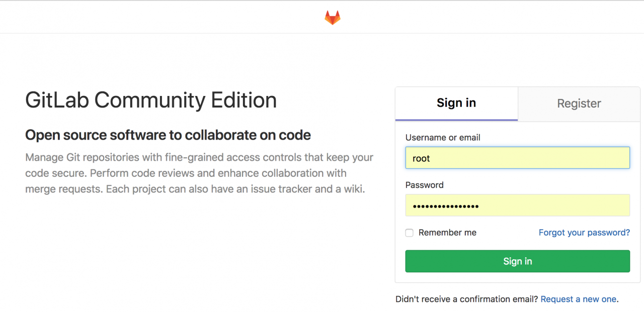Click blank area below Sign in button
This screenshot has width=644, height=312.
pos(517,278)
